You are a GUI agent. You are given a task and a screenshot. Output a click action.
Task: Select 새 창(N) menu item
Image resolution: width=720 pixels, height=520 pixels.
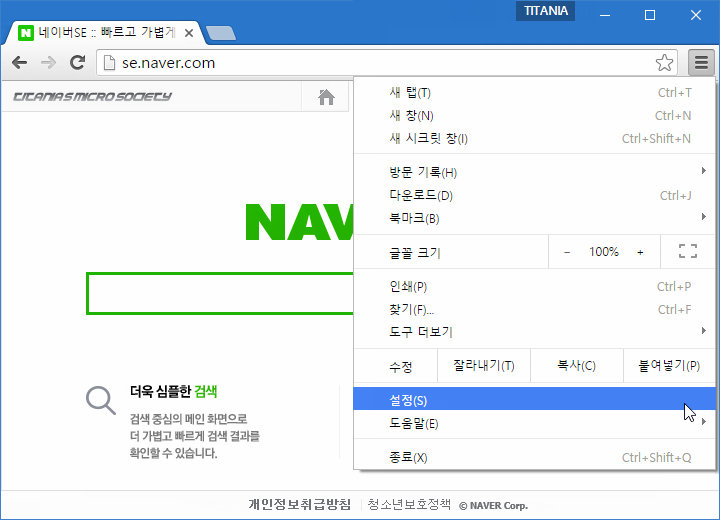535,116
